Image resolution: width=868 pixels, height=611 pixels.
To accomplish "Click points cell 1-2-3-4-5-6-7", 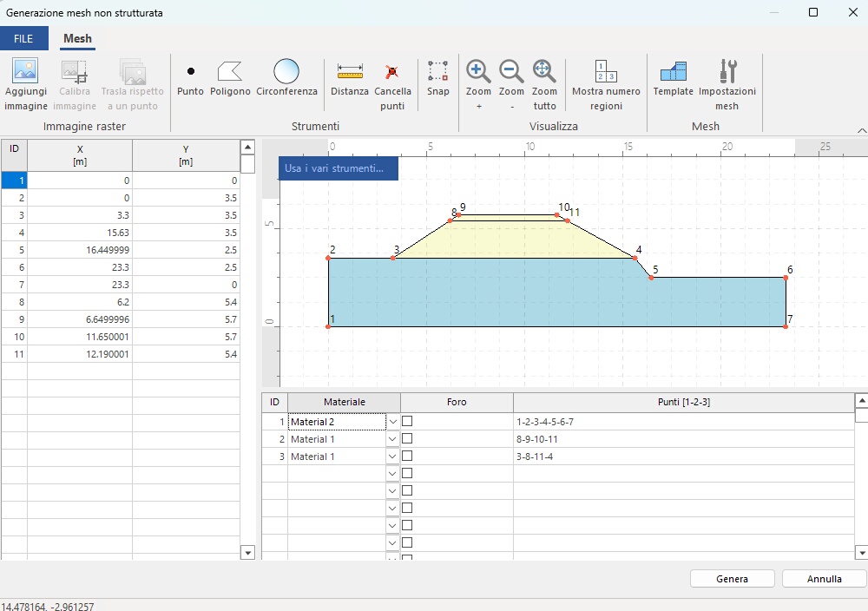I will point(684,422).
